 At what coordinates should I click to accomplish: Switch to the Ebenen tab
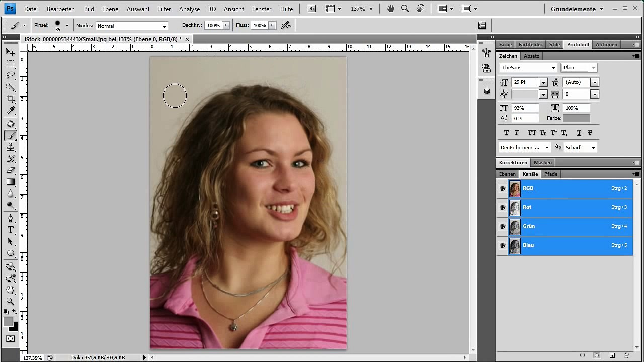tap(507, 174)
